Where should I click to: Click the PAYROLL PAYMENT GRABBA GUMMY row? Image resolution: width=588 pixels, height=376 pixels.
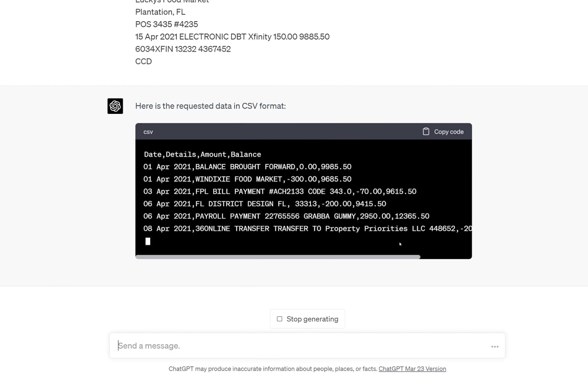[286, 216]
